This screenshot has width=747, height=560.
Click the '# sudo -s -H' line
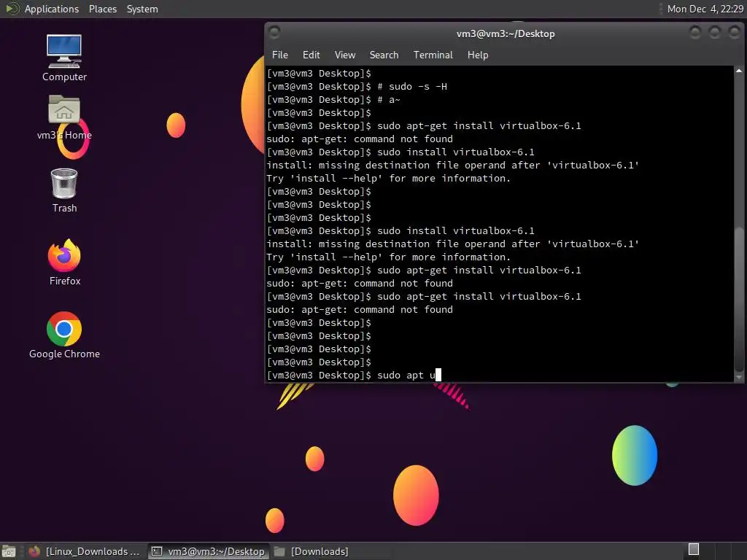click(357, 87)
